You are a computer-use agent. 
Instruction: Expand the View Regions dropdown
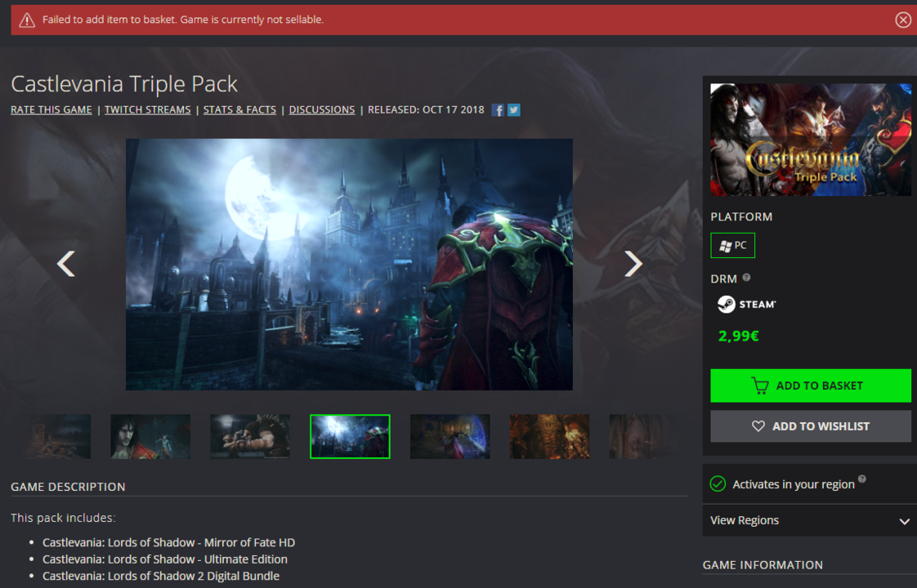coord(809,520)
